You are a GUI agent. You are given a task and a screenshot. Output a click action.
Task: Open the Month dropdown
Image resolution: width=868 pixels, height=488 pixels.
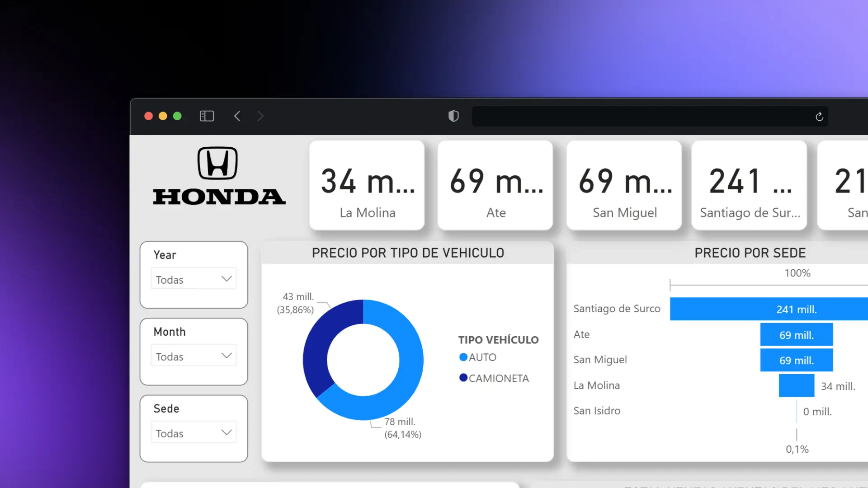pos(193,356)
